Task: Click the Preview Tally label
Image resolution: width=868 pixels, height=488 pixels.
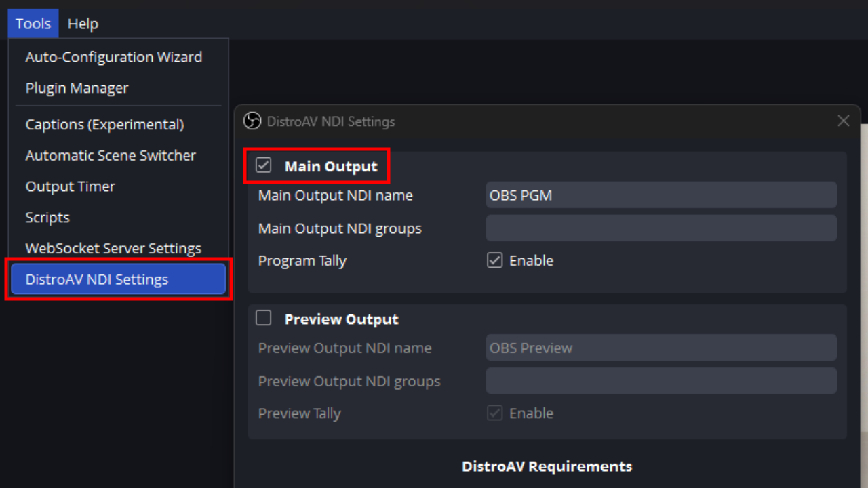Action: click(299, 413)
